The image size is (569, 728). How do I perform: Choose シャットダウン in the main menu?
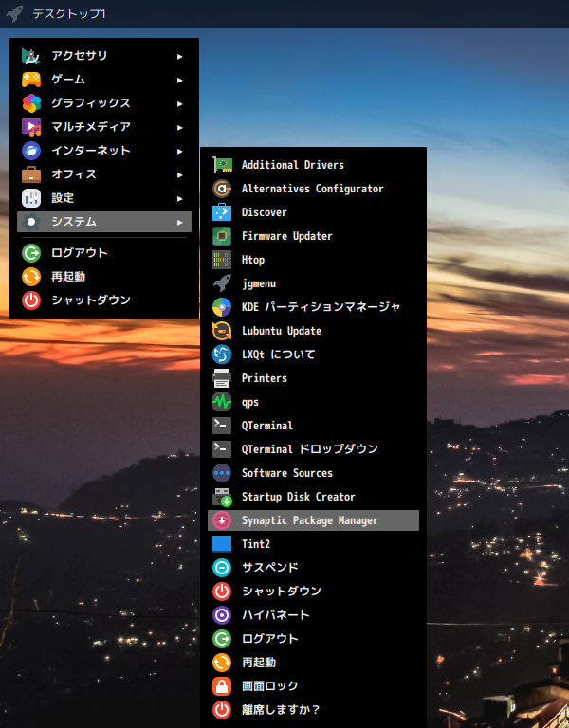104,300
